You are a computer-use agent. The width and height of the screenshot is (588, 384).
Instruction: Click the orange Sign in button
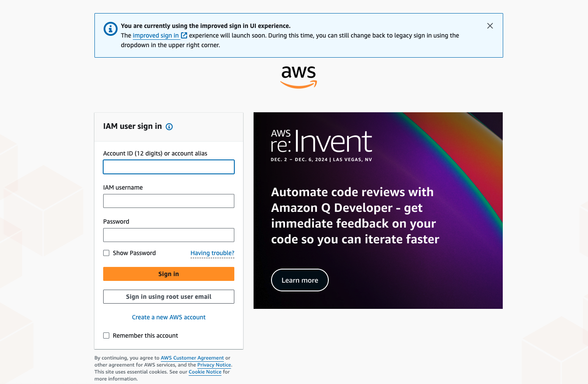coord(169,274)
